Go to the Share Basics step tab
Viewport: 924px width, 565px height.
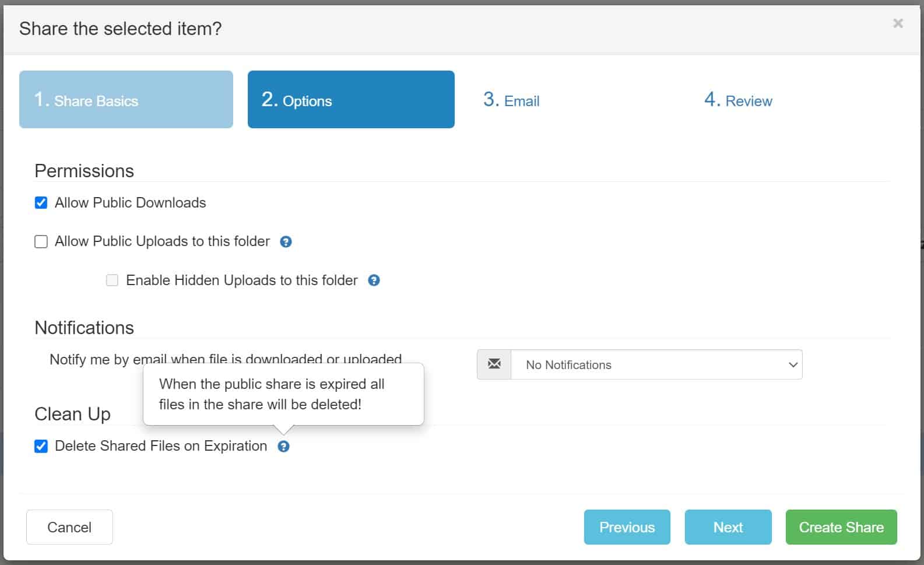tap(126, 100)
